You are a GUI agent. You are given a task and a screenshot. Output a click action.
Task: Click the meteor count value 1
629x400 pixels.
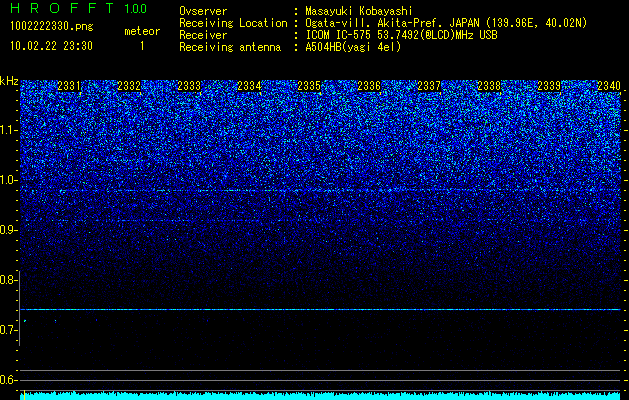pos(142,46)
